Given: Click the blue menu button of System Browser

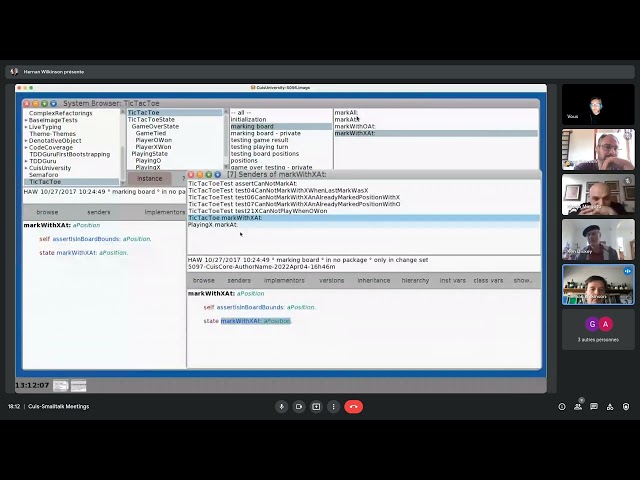Looking at the screenshot, I should (53, 104).
